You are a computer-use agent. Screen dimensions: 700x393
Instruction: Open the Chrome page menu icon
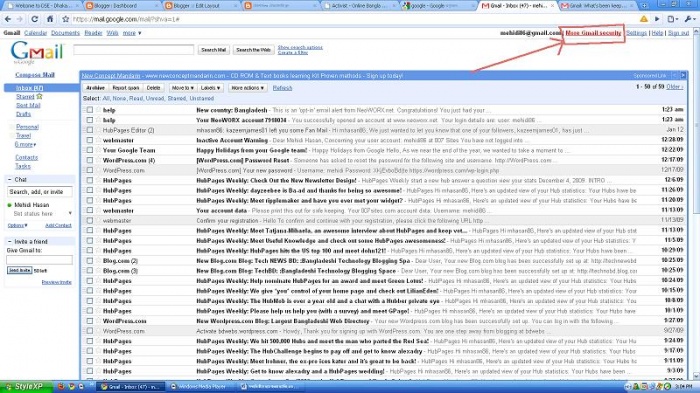click(x=671, y=19)
